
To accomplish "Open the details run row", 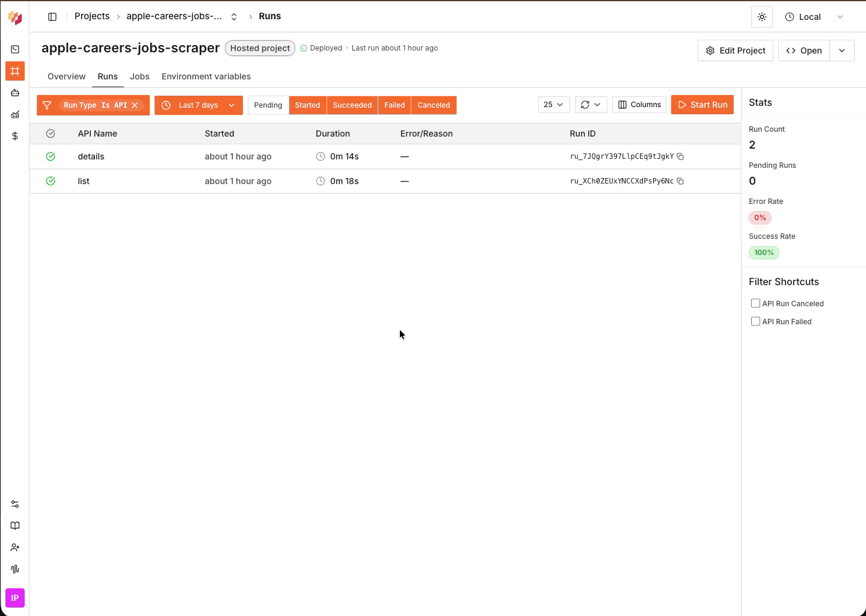I will 385,156.
